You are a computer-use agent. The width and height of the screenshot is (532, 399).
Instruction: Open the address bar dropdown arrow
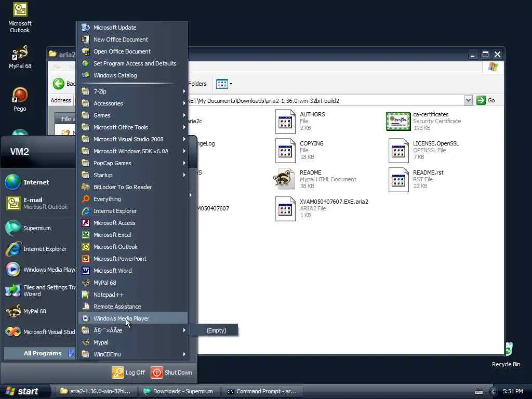[468, 100]
